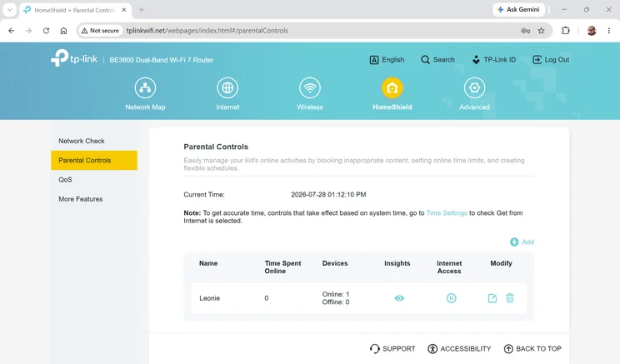Go forward in browser history
620x364 pixels.
point(28,31)
